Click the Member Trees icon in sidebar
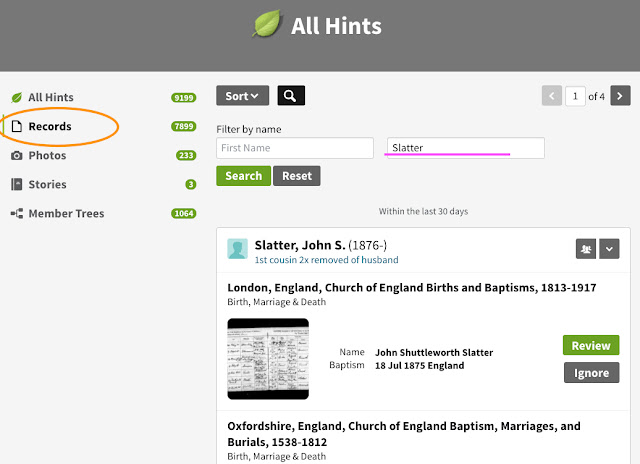 coord(16,214)
